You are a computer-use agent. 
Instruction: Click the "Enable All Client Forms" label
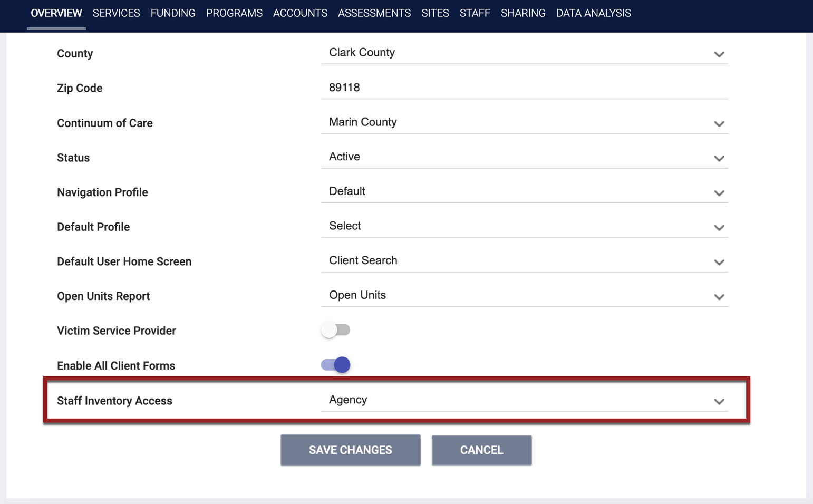(116, 366)
